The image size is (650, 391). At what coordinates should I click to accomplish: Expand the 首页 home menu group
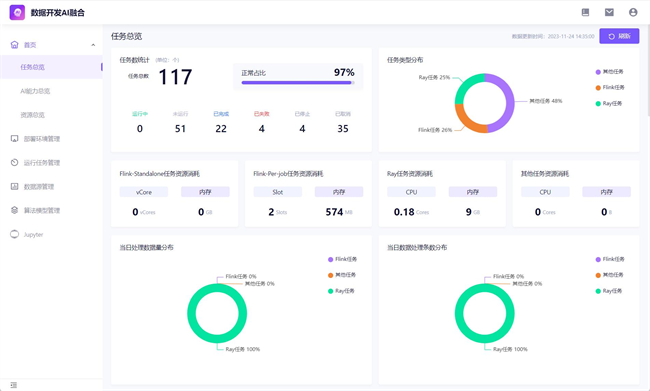(x=51, y=45)
